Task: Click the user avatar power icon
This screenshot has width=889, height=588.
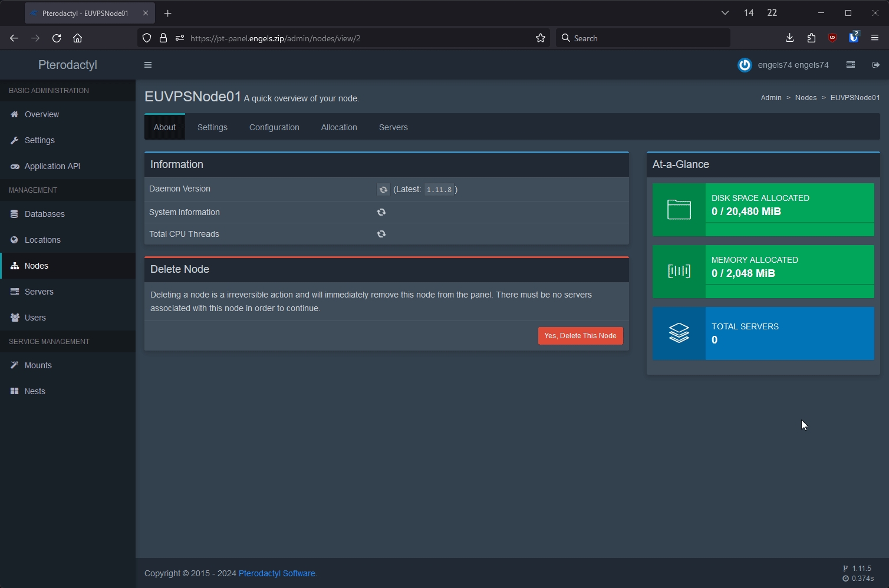Action: click(745, 65)
